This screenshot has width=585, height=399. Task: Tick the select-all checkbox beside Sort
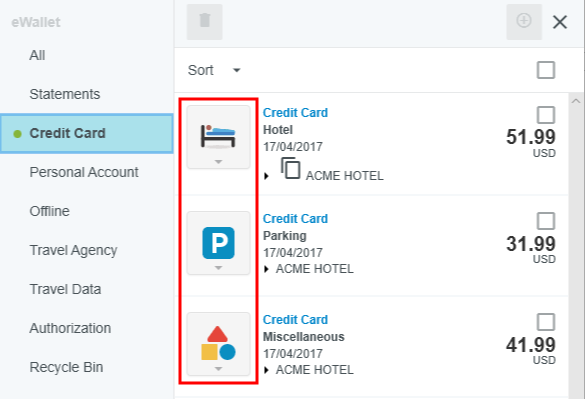546,70
